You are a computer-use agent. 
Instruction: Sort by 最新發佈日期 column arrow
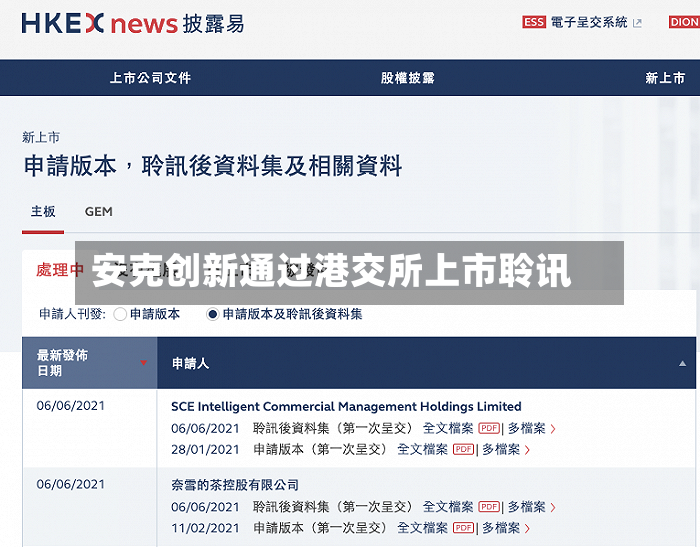point(143,363)
